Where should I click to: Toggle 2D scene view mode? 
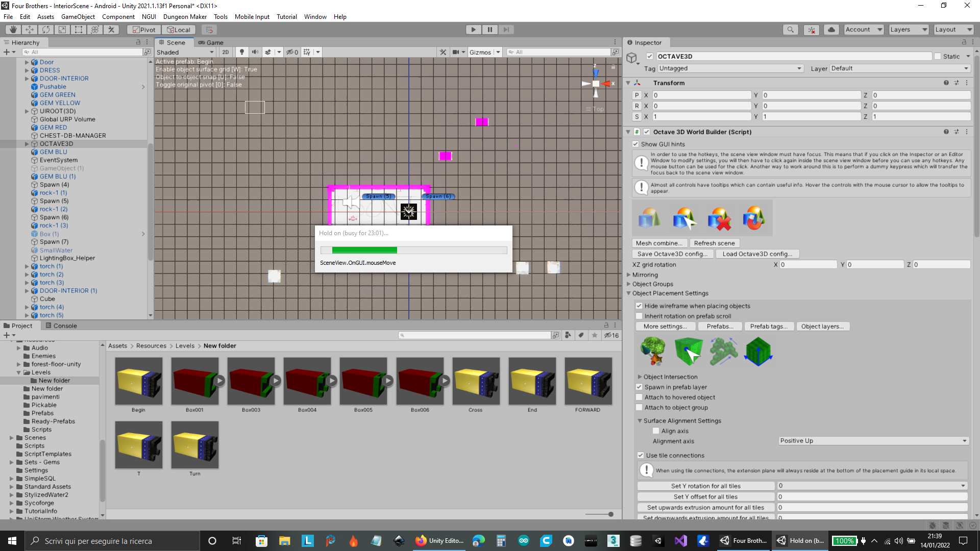click(226, 52)
